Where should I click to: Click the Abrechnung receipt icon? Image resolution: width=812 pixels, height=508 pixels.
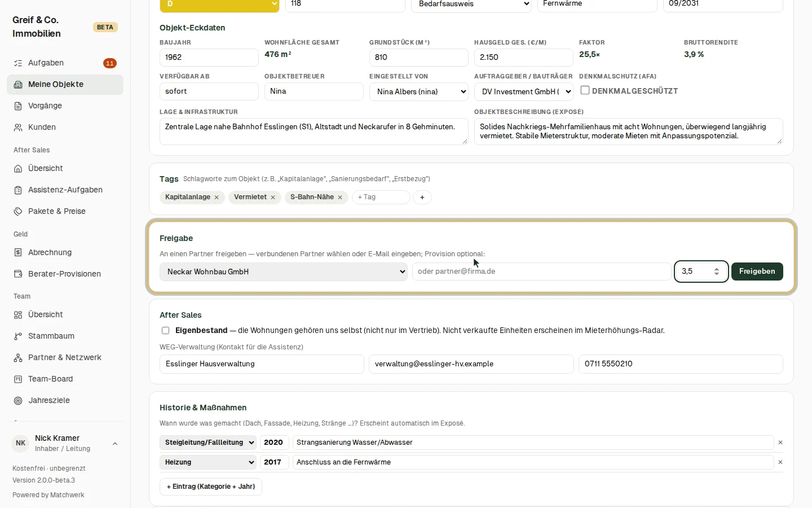[18, 253]
